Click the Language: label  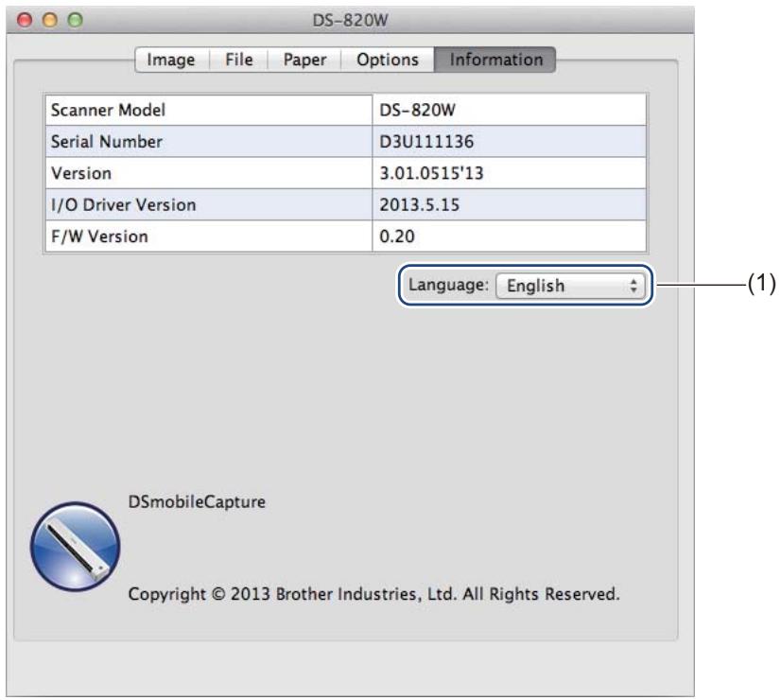coord(448,285)
